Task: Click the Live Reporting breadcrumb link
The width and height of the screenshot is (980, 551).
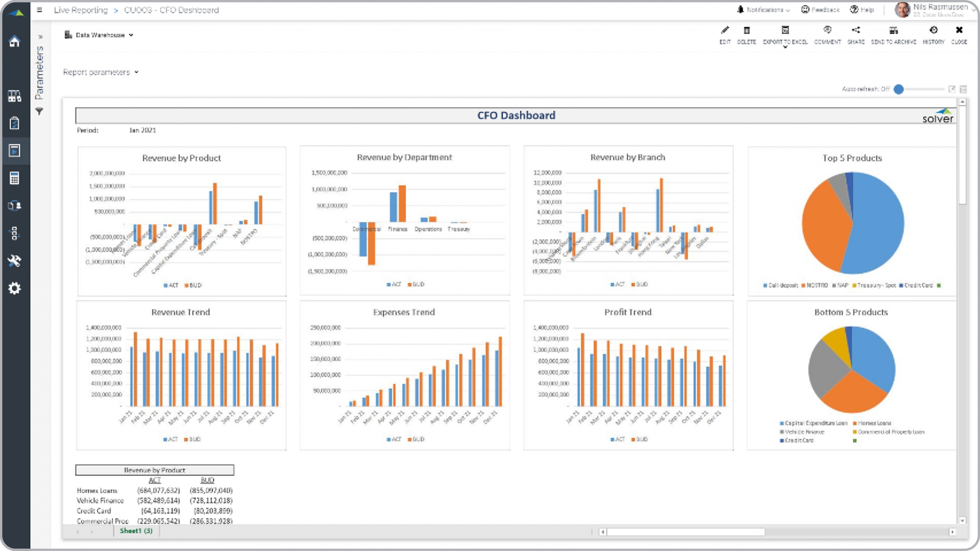Action: coord(81,10)
